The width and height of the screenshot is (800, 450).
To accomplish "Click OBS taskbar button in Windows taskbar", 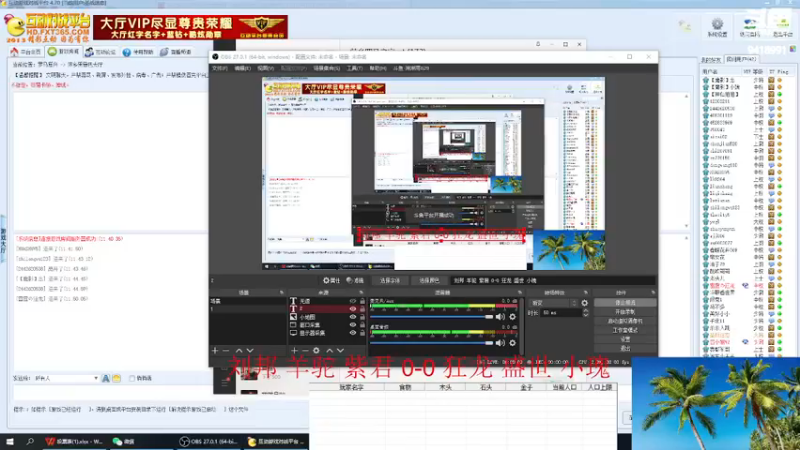I will pos(208,441).
